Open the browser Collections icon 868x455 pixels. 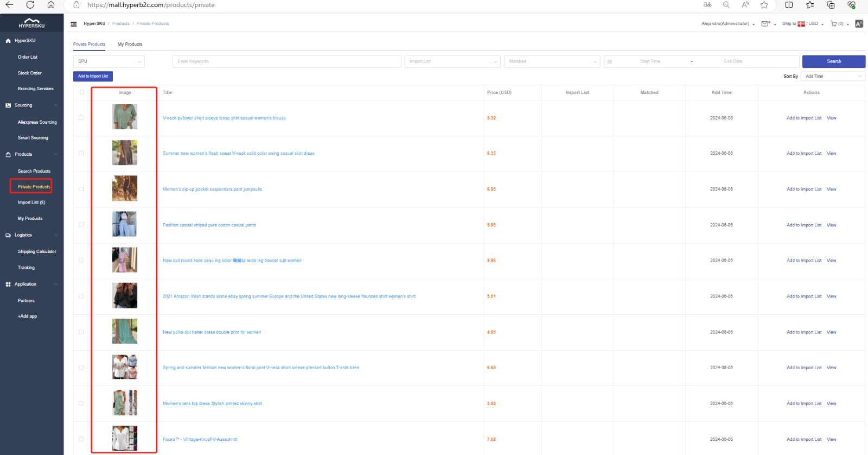(x=831, y=5)
